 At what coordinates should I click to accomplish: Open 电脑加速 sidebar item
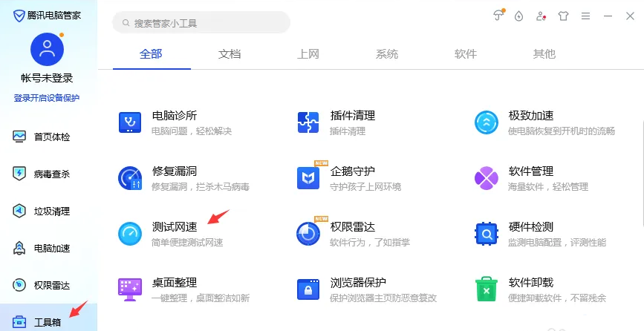tap(48, 248)
